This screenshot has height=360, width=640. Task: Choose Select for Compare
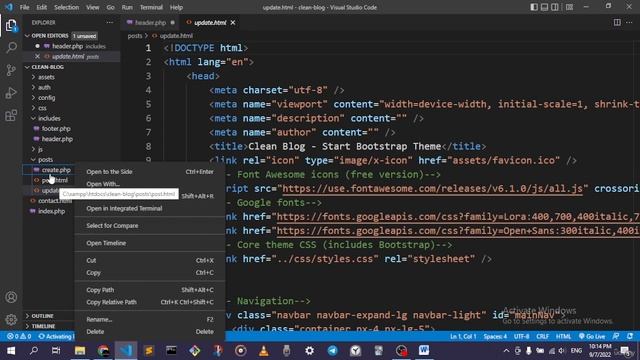149,226
